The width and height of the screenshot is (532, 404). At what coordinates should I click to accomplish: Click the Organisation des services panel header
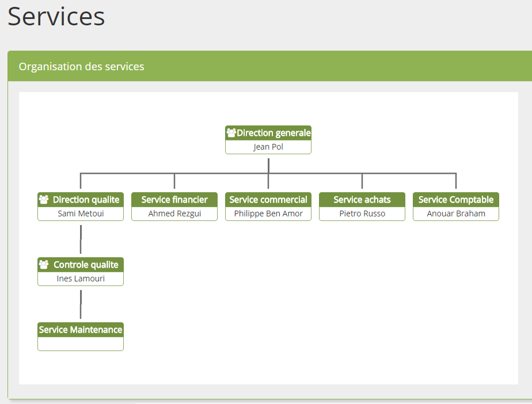click(269, 66)
